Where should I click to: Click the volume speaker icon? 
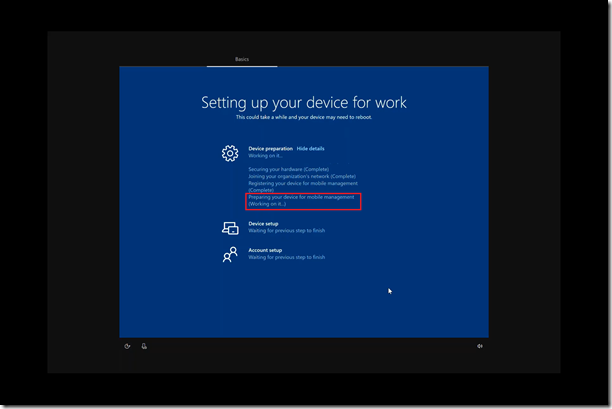480,346
